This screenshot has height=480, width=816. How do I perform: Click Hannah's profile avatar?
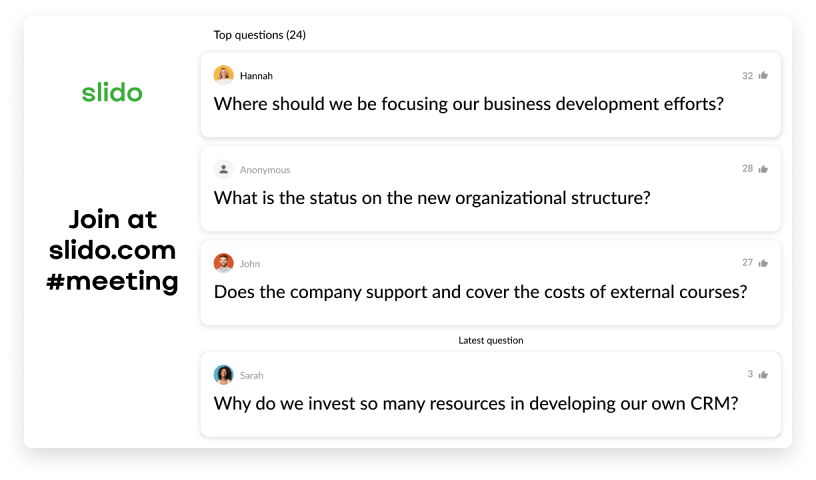[x=224, y=75]
